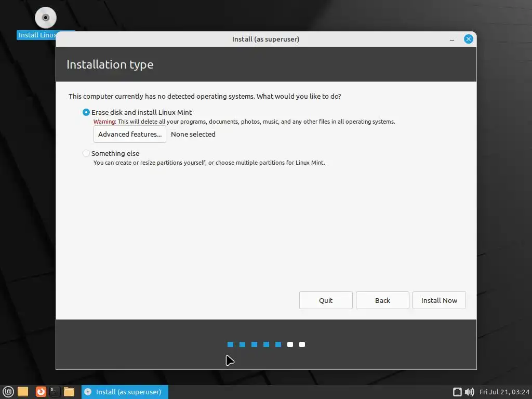Click the None selected text

(193, 134)
